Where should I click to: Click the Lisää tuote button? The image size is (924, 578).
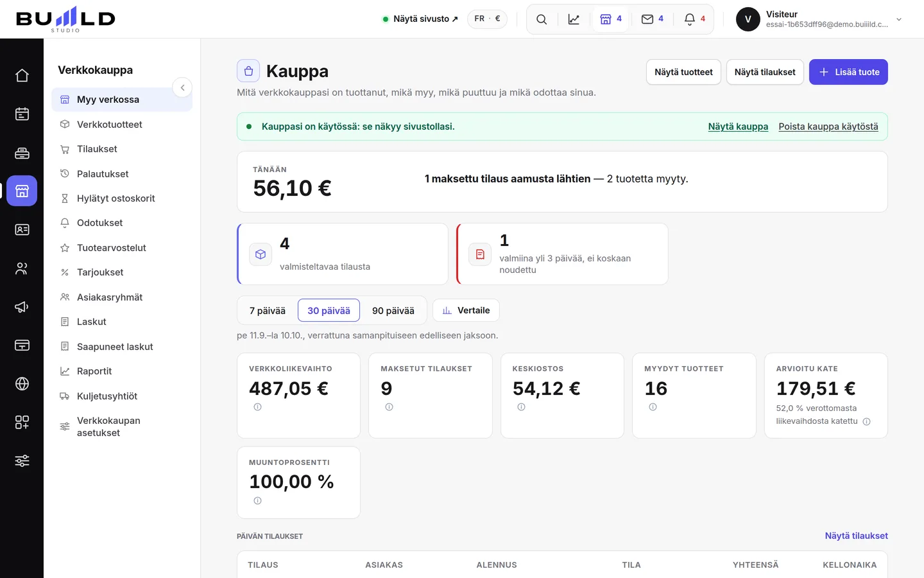coord(848,72)
